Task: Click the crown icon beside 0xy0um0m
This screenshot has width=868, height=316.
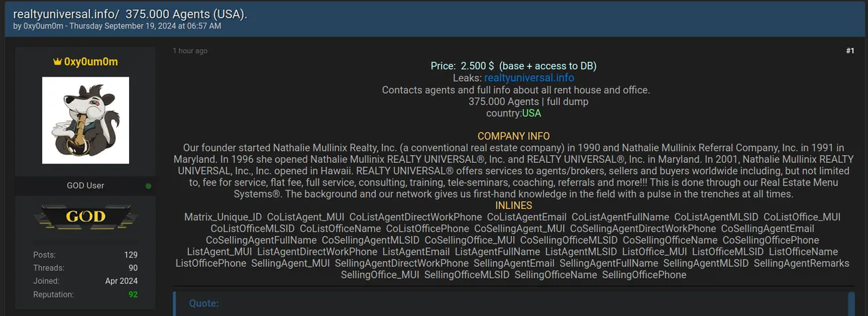Action: pos(58,62)
